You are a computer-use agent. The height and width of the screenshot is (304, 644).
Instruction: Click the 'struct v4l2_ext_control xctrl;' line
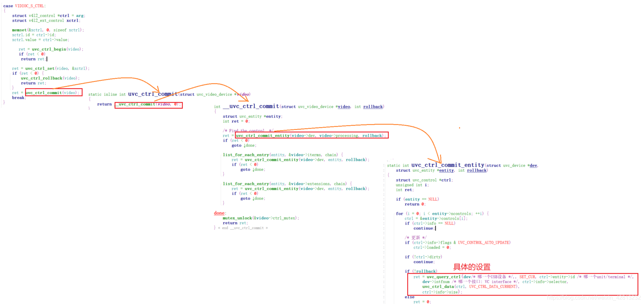(46, 20)
